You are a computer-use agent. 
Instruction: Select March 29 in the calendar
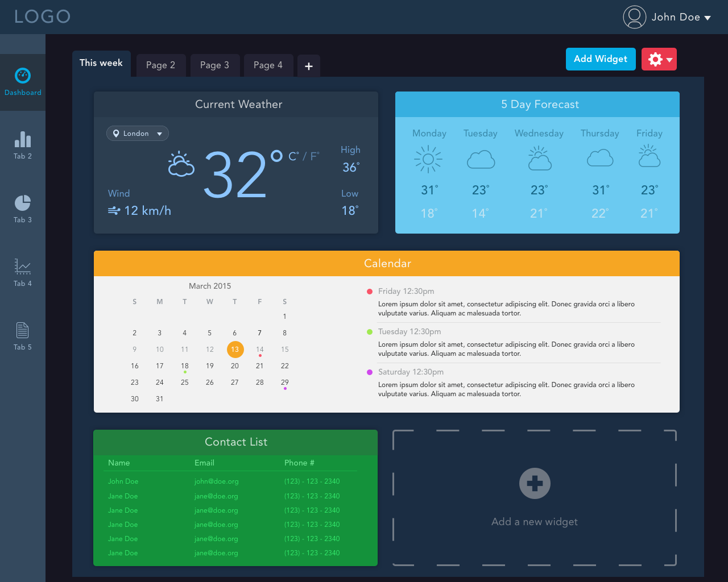click(x=285, y=383)
